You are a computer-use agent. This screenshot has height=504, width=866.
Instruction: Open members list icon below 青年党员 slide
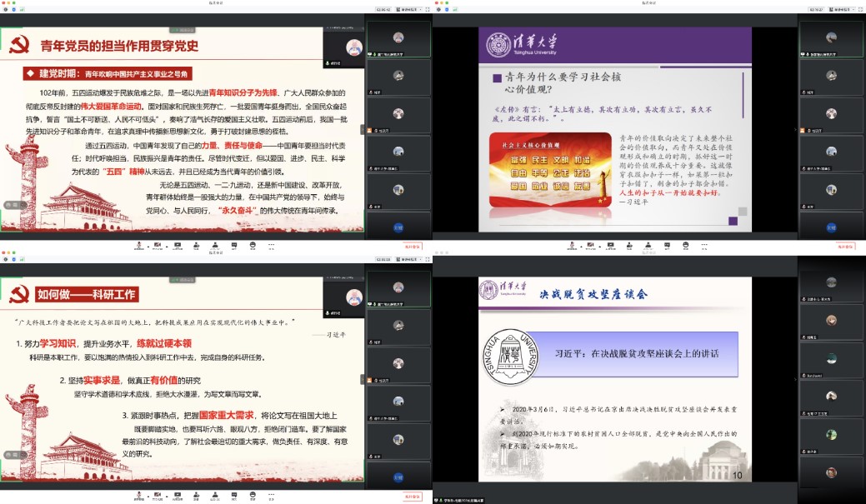[x=215, y=245]
